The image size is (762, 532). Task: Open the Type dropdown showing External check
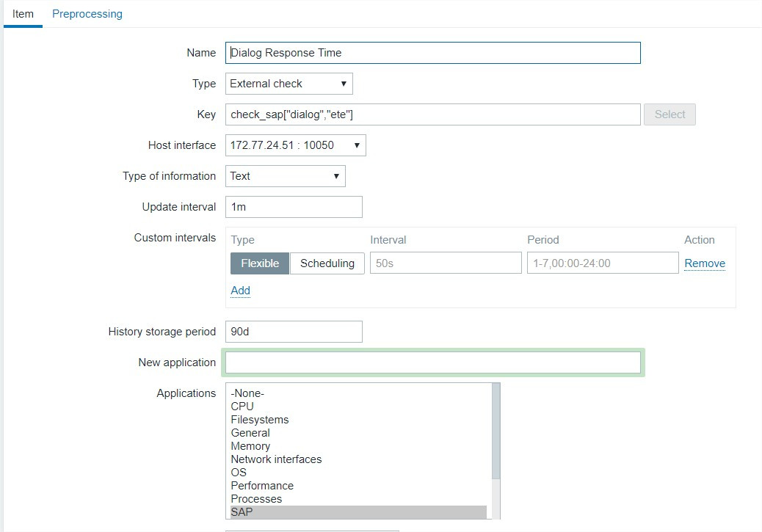click(x=289, y=84)
